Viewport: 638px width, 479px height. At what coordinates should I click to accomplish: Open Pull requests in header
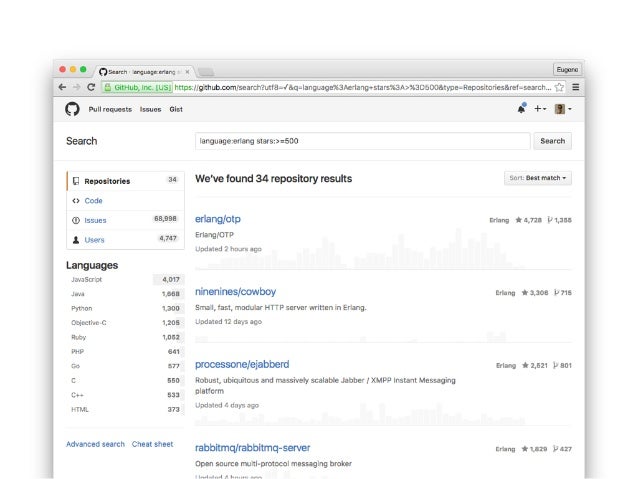110,109
